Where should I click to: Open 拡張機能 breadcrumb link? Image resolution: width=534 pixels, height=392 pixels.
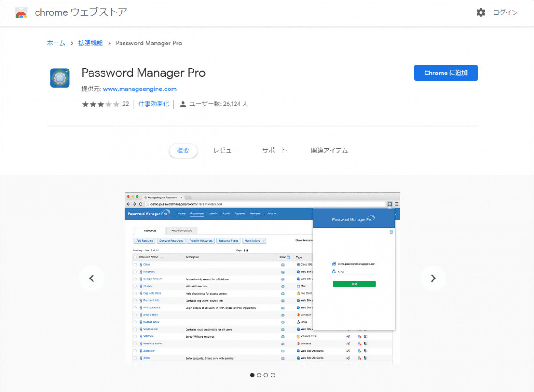pos(90,43)
